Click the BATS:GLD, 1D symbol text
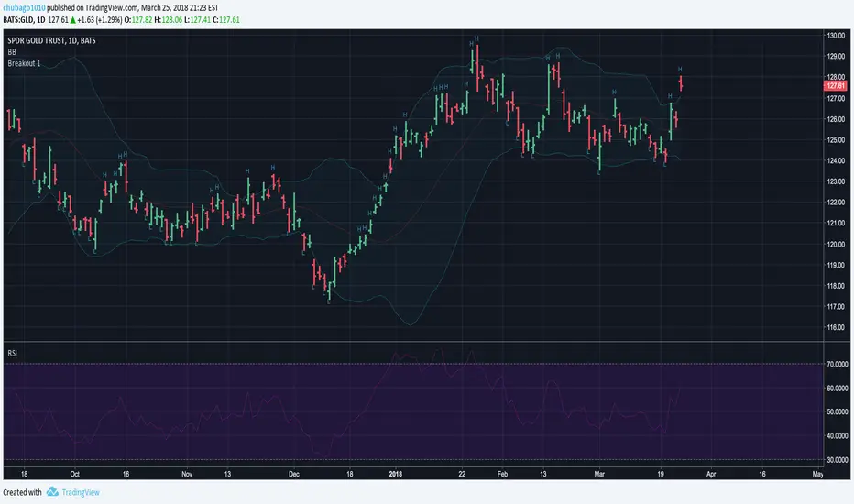The width and height of the screenshot is (854, 504). (x=24, y=19)
